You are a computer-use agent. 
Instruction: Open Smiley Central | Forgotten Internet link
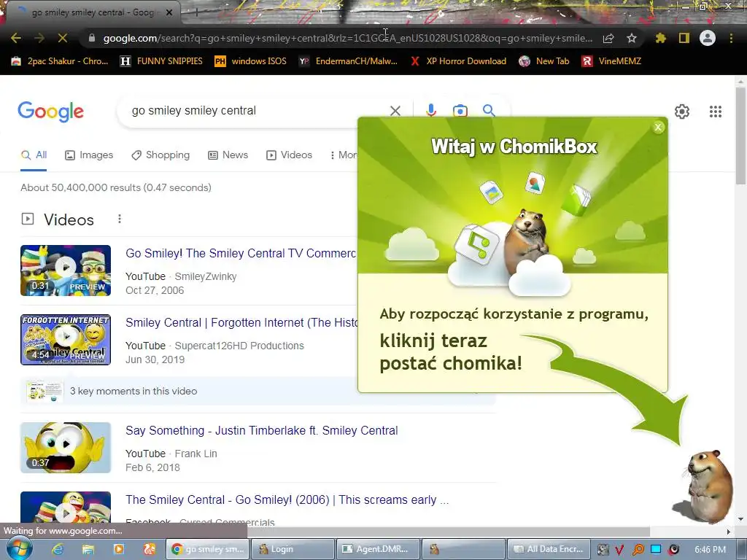(241, 323)
